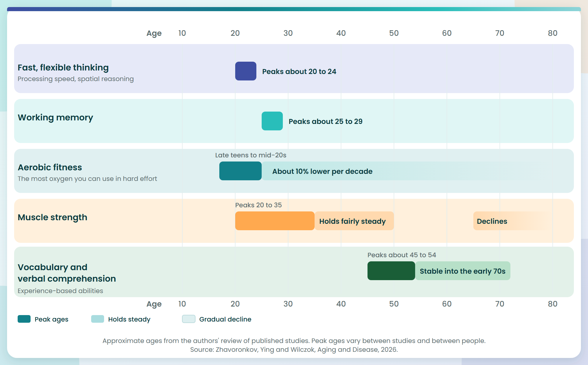Select the dark green vocabulary peak bar
The height and width of the screenshot is (365, 588).
[x=391, y=271]
